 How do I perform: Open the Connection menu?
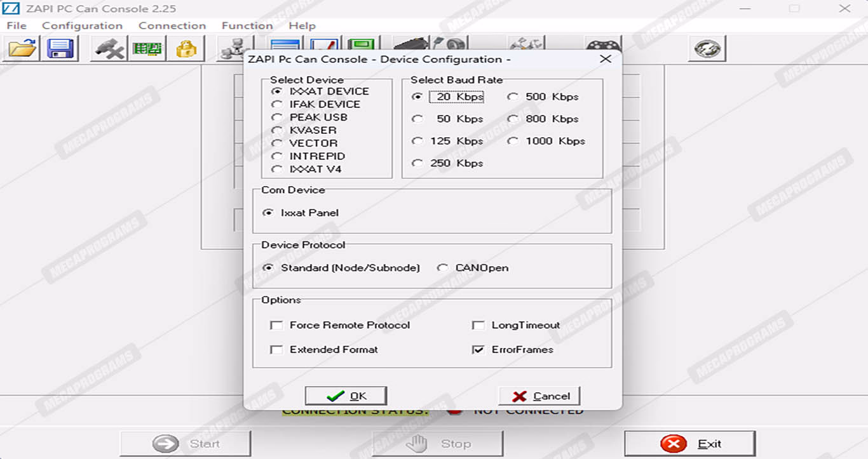click(172, 25)
